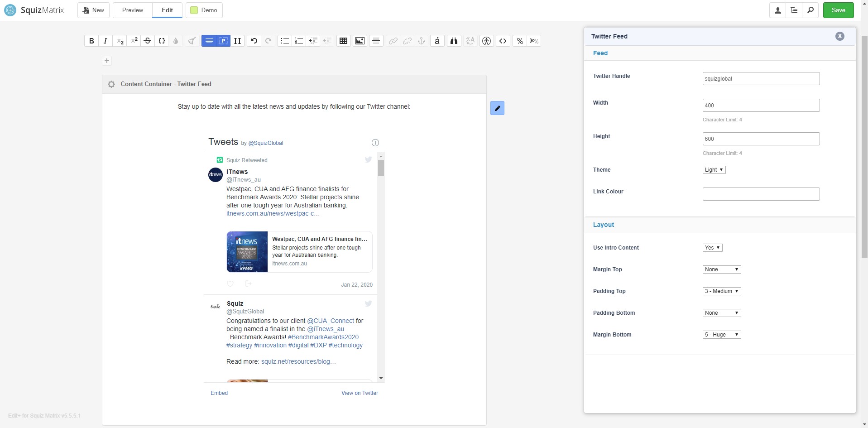Open the heading H tool
Screen dimensions: 868x428
point(237,41)
